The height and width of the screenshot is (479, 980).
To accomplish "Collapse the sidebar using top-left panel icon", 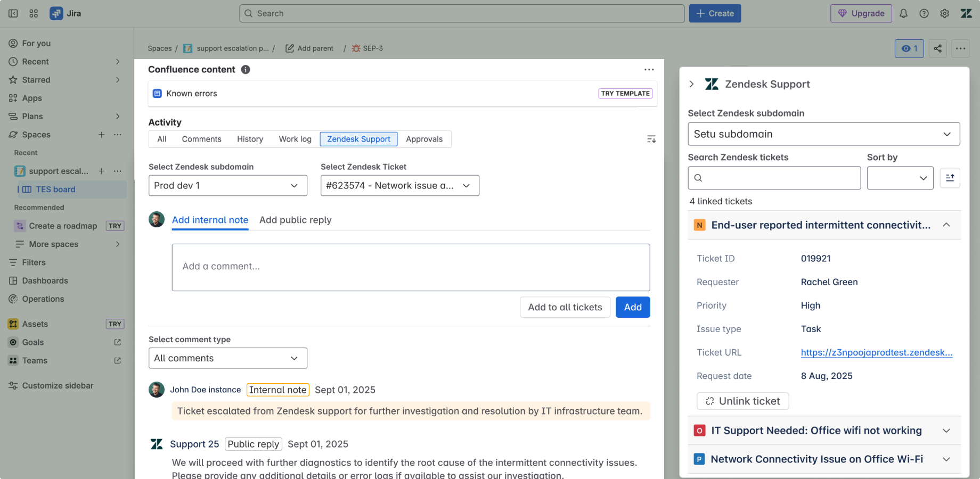I will pyautogui.click(x=13, y=13).
